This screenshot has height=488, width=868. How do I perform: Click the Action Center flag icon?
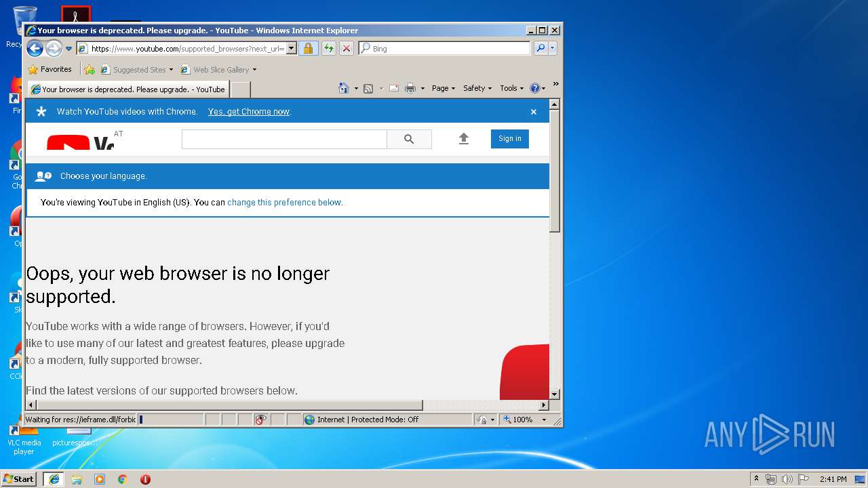click(x=804, y=479)
